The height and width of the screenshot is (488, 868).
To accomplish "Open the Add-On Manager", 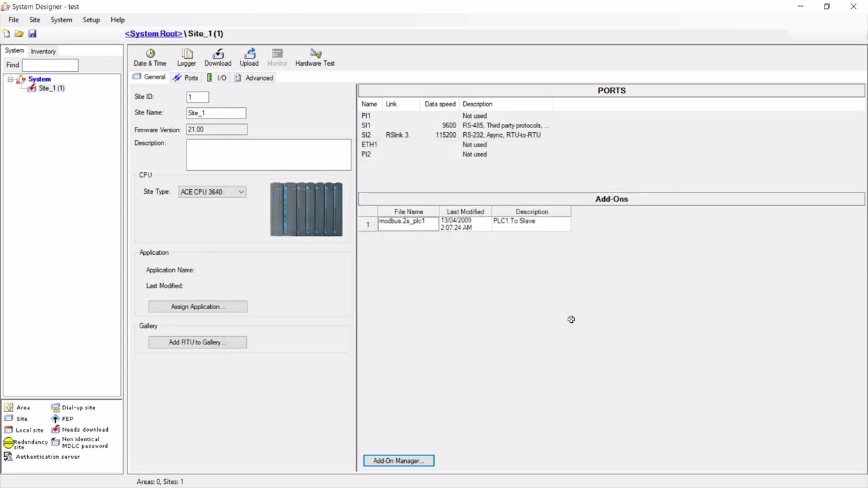I will 399,461.
